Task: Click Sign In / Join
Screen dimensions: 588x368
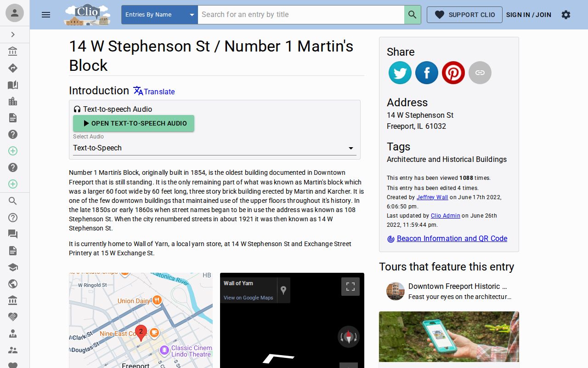Action: point(529,15)
